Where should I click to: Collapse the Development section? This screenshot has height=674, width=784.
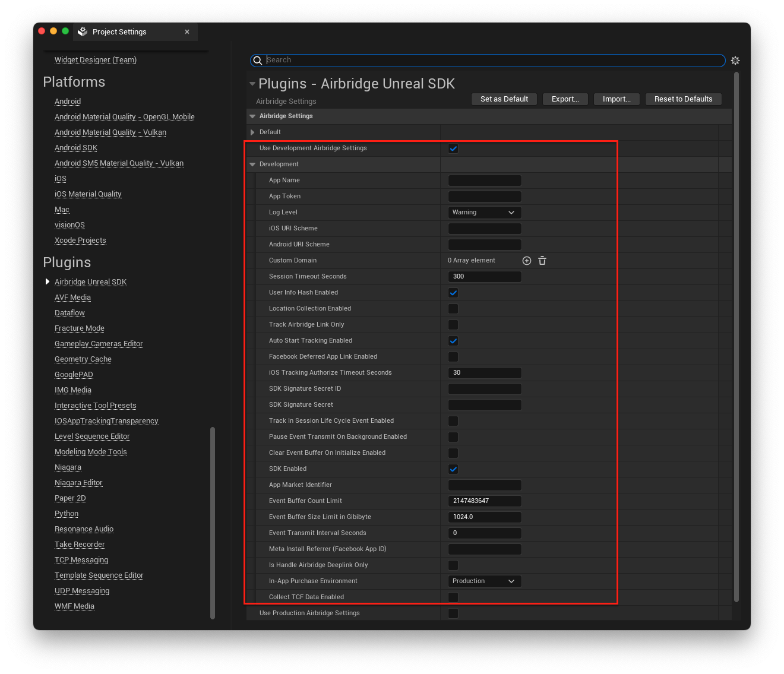click(x=252, y=164)
